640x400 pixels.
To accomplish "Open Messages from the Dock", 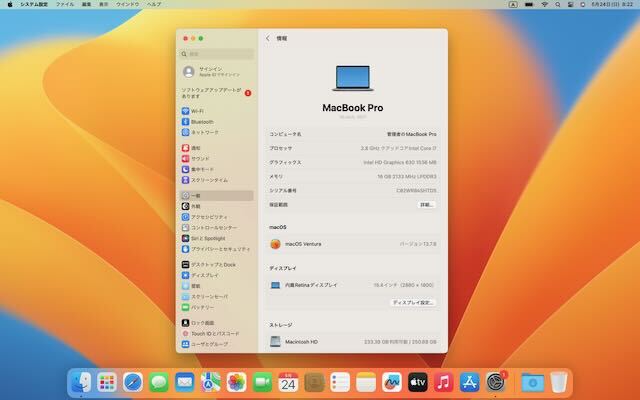I will 159,382.
